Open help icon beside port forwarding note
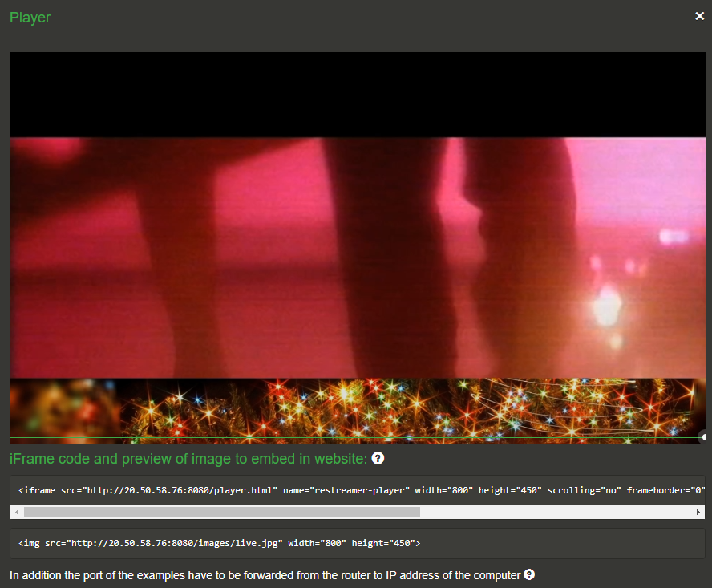Image resolution: width=712 pixels, height=588 pixels. click(x=529, y=575)
